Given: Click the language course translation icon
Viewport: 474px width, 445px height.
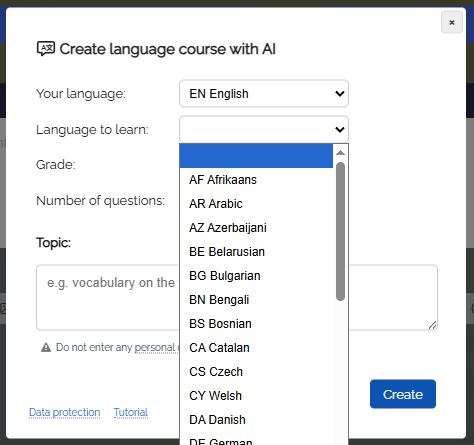Looking at the screenshot, I should 46,49.
